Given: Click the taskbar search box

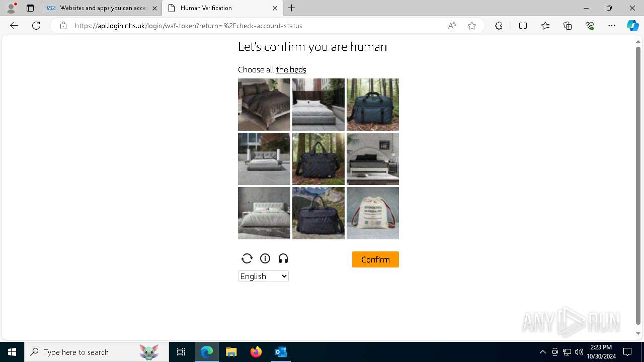Looking at the screenshot, I should (x=97, y=352).
